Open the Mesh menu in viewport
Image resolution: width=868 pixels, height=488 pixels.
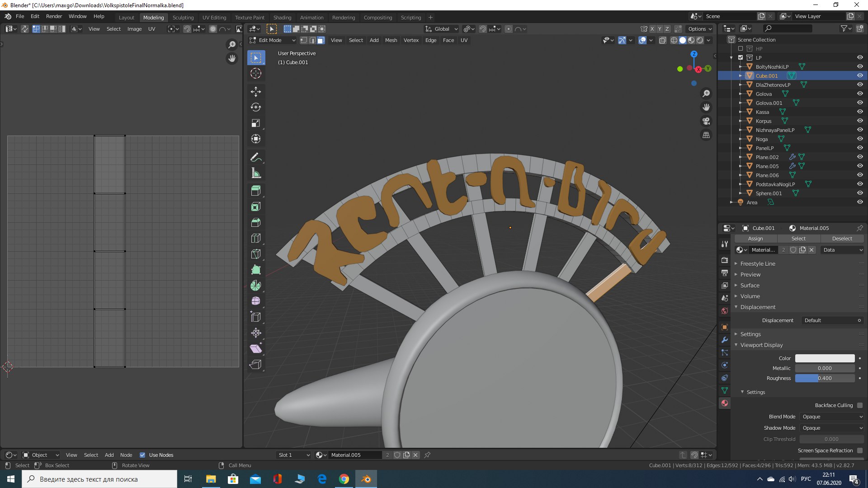point(391,40)
